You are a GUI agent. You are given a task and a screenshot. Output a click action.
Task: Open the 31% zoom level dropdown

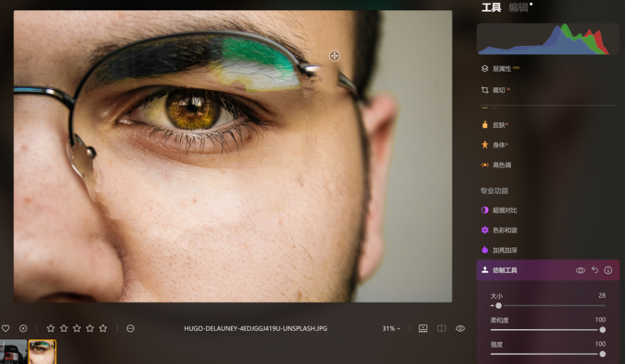(x=391, y=328)
